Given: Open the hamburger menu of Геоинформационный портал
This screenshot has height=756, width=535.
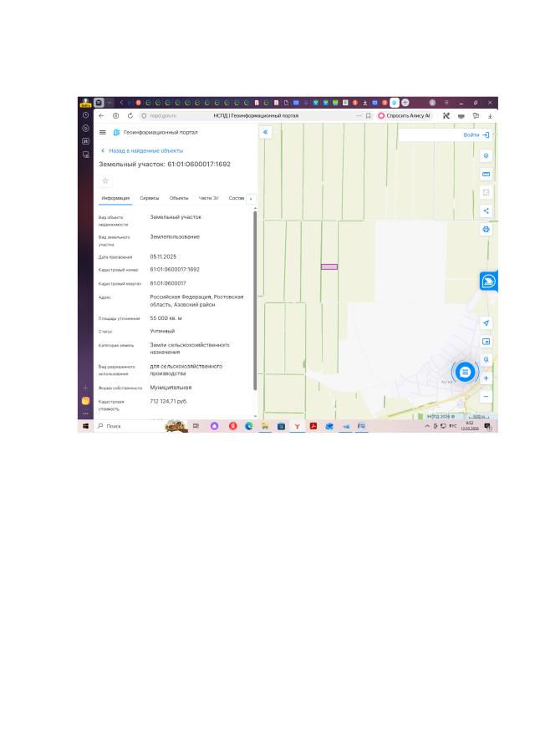Looking at the screenshot, I should pos(103,132).
